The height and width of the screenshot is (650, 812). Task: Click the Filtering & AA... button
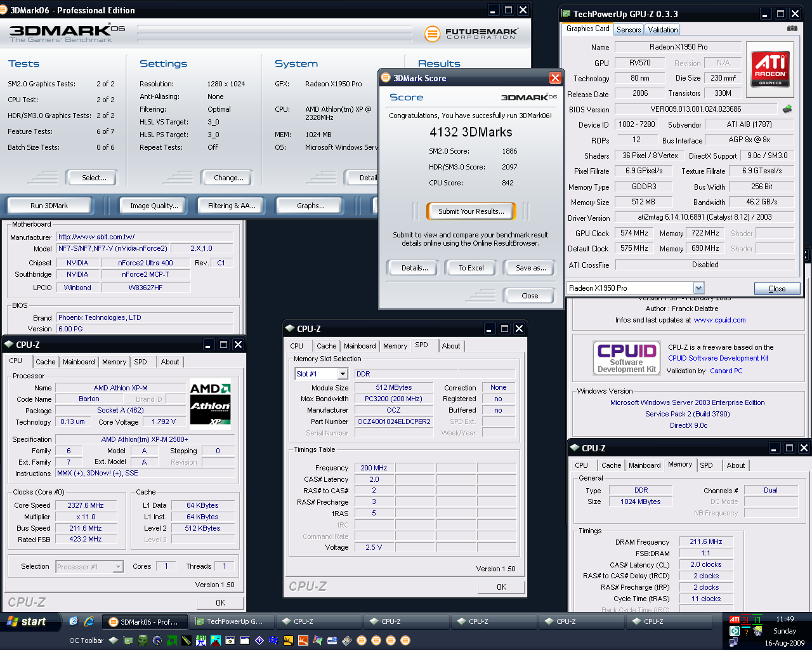(x=232, y=206)
